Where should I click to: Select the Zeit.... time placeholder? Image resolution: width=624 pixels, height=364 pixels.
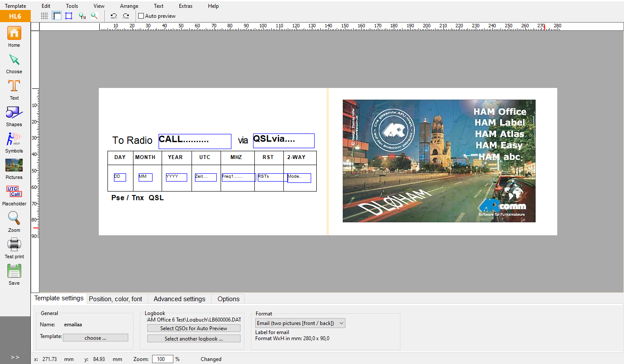(206, 177)
